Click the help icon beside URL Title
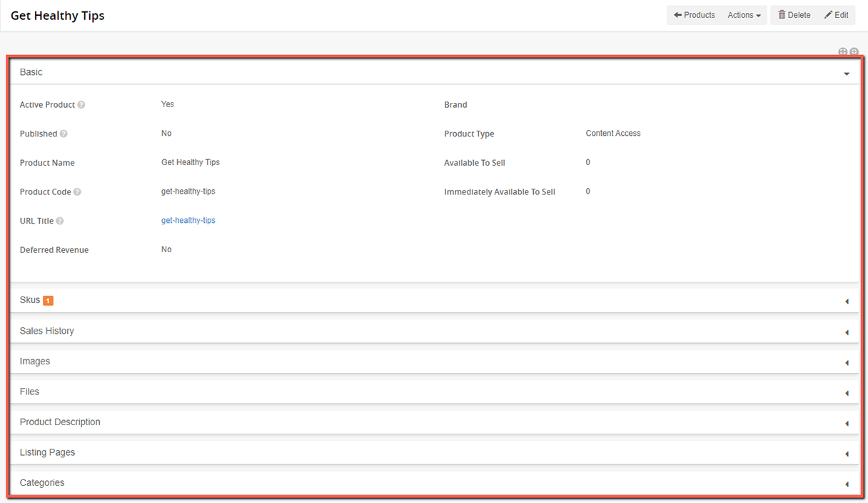This screenshot has height=503, width=868. 60,221
